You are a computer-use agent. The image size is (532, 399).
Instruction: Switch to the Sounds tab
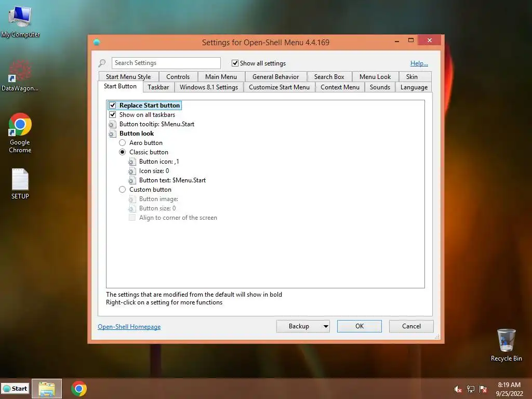380,87
